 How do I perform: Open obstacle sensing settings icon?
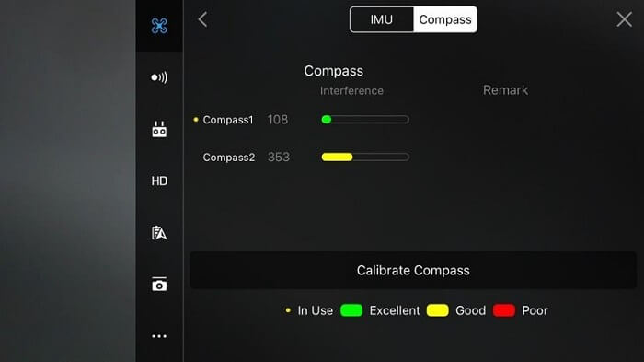(x=159, y=77)
